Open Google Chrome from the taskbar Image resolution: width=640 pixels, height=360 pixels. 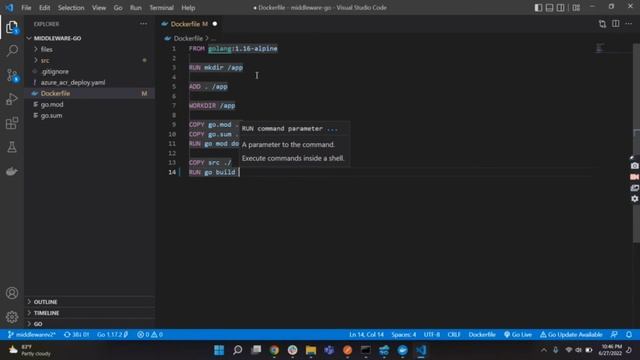pyautogui.click(x=274, y=350)
